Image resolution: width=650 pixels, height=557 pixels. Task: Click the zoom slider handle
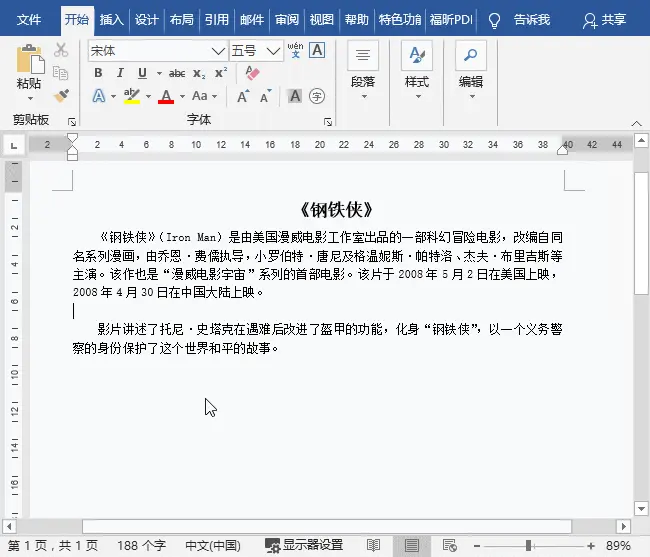(x=529, y=545)
